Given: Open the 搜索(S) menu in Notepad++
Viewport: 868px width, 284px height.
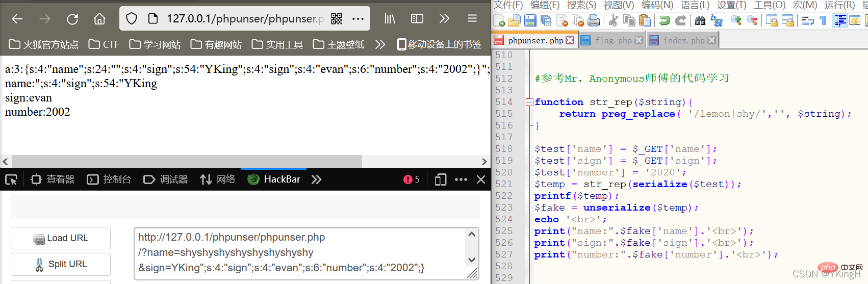Looking at the screenshot, I should click(x=581, y=5).
